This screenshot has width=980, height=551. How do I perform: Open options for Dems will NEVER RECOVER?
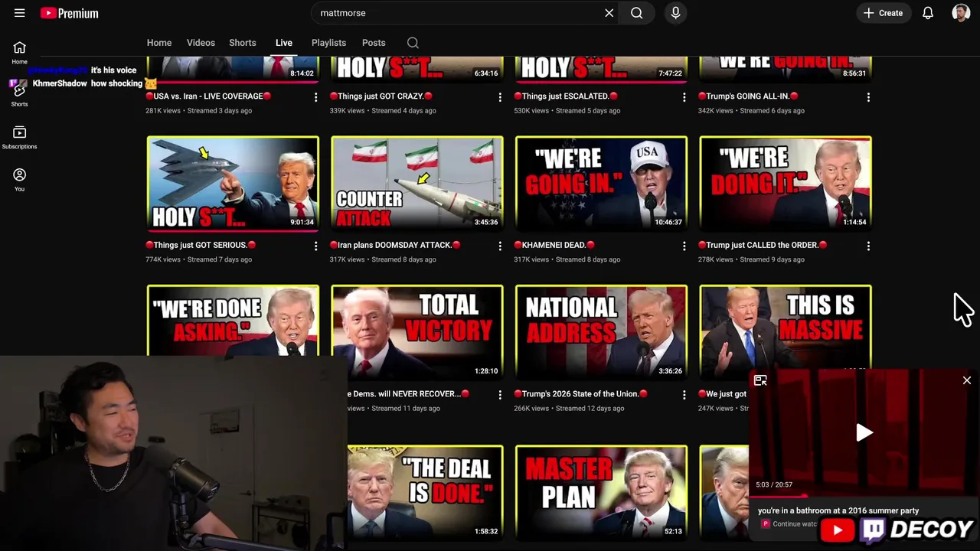(x=500, y=395)
